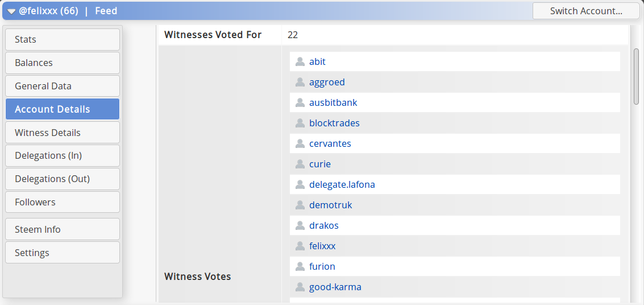
Task: Click the vertical scrollbar thumb
Action: point(636,76)
